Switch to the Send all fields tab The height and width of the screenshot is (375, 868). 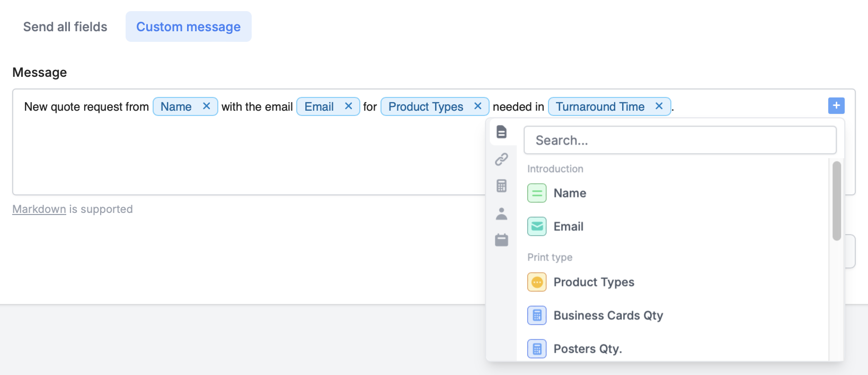[65, 27]
